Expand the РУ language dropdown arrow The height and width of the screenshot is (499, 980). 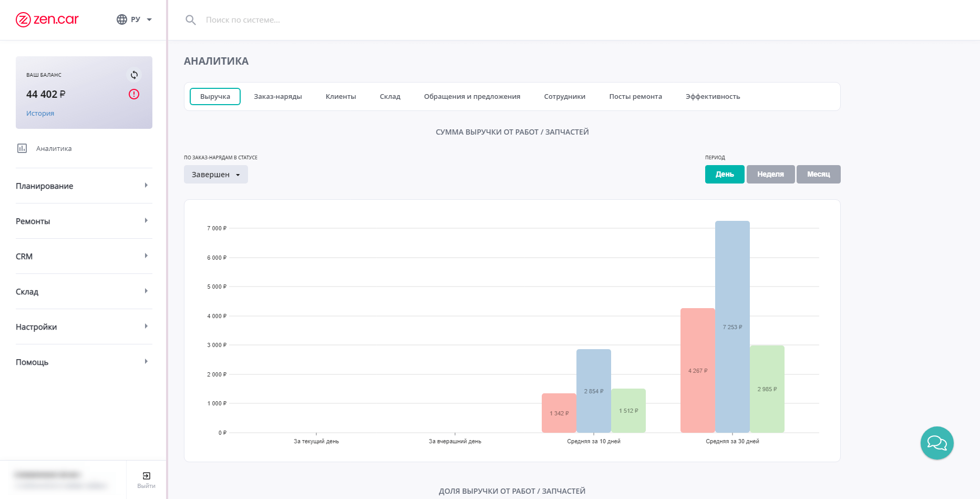(x=149, y=19)
